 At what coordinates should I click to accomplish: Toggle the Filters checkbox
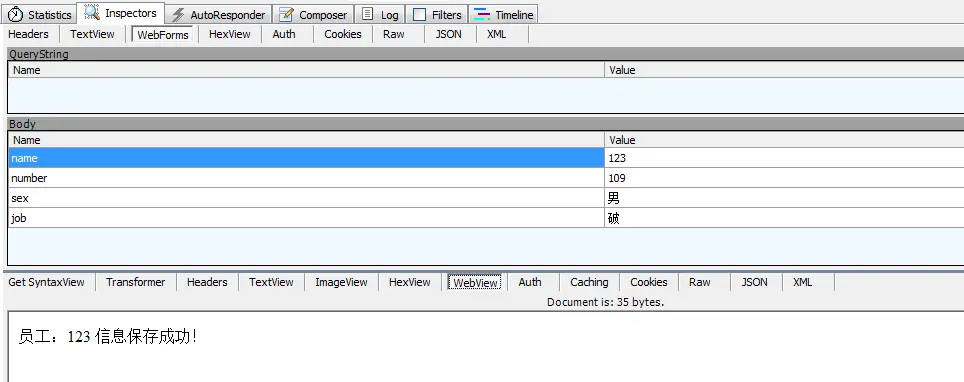coord(419,15)
